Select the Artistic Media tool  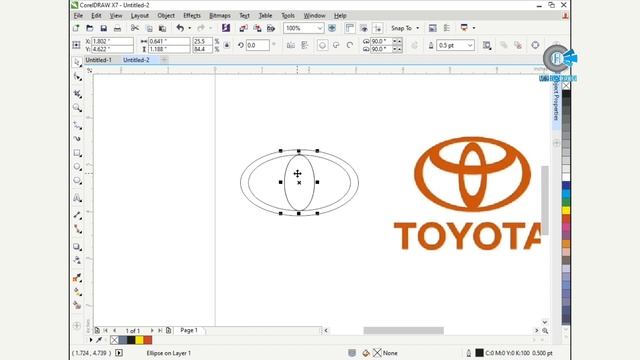coord(77,139)
